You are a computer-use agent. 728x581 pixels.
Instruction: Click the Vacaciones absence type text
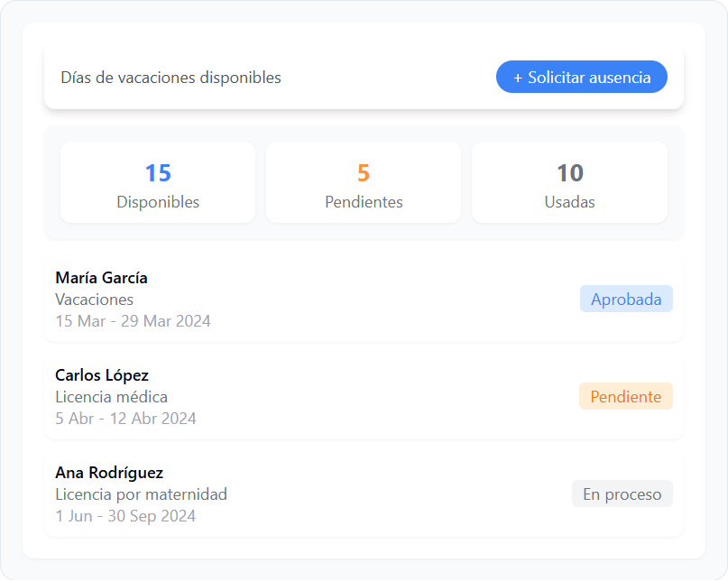coord(94,300)
